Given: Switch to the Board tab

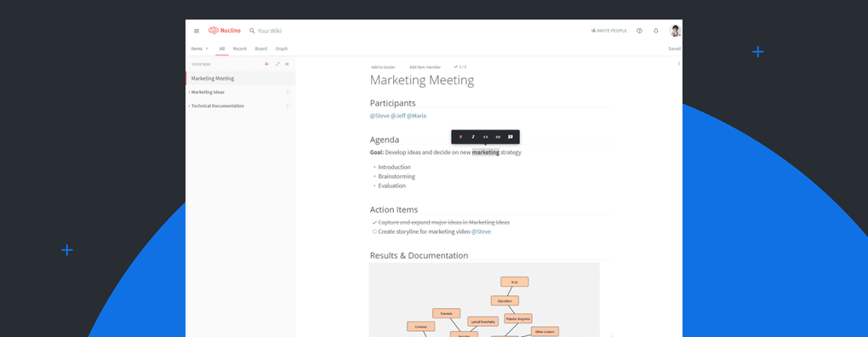Looking at the screenshot, I should coord(260,49).
